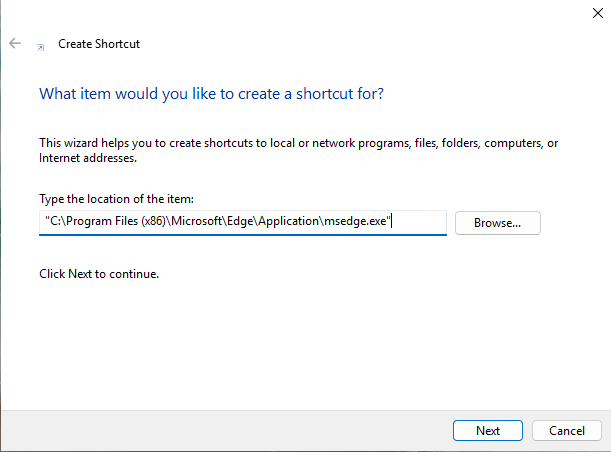Viewport: 611px width, 452px height.
Task: Click the blue heading question text
Action: [211, 94]
